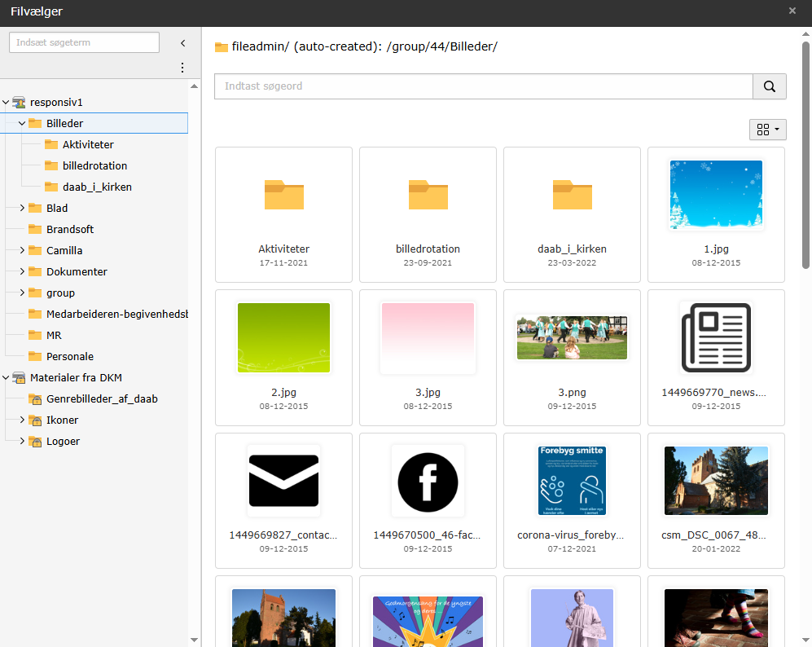Click the MR folder icon
Image resolution: width=812 pixels, height=647 pixels.
pyautogui.click(x=35, y=336)
